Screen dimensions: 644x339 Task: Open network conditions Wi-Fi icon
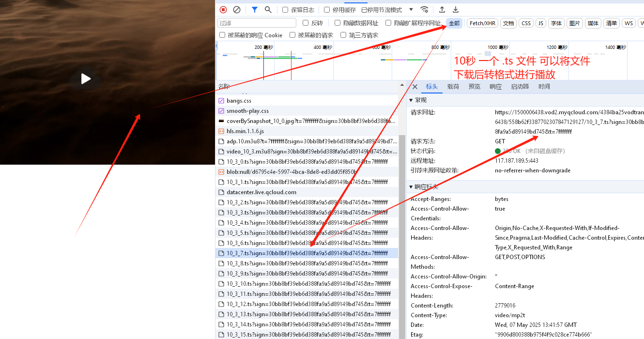pos(425,10)
